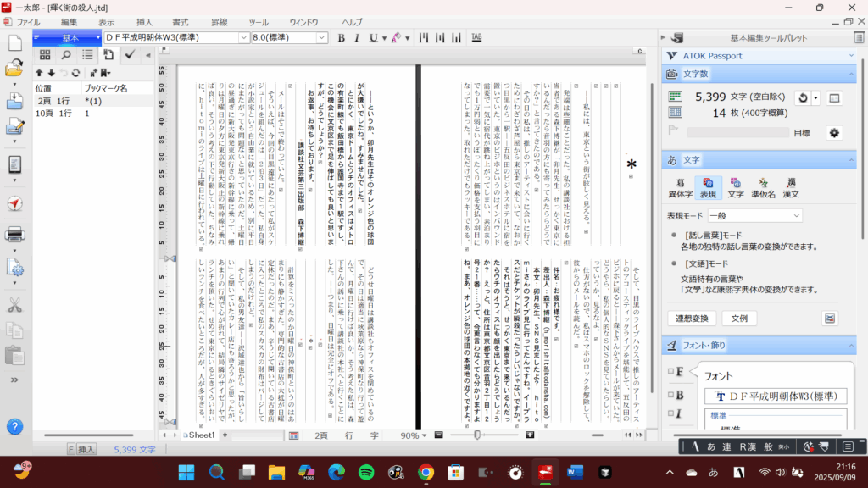Select the 漢文 tool icon

tap(791, 186)
